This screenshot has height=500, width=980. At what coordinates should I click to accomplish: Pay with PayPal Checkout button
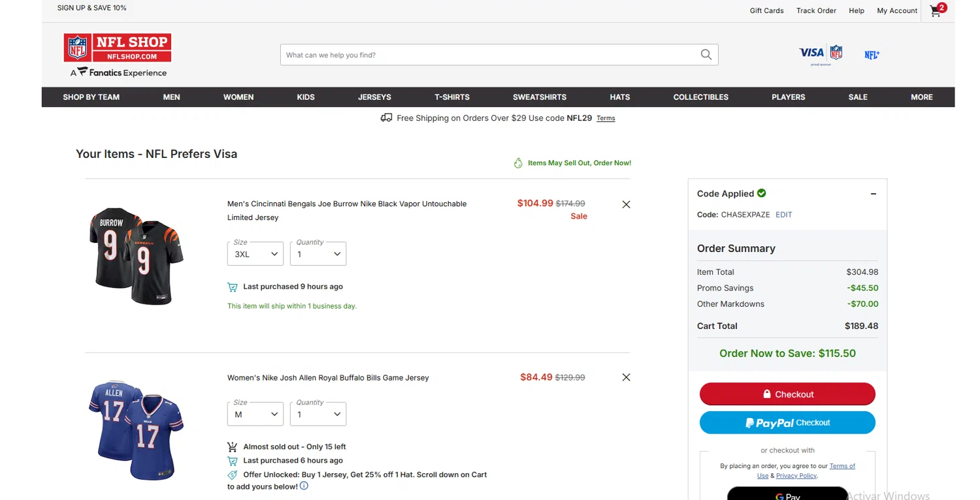787,422
